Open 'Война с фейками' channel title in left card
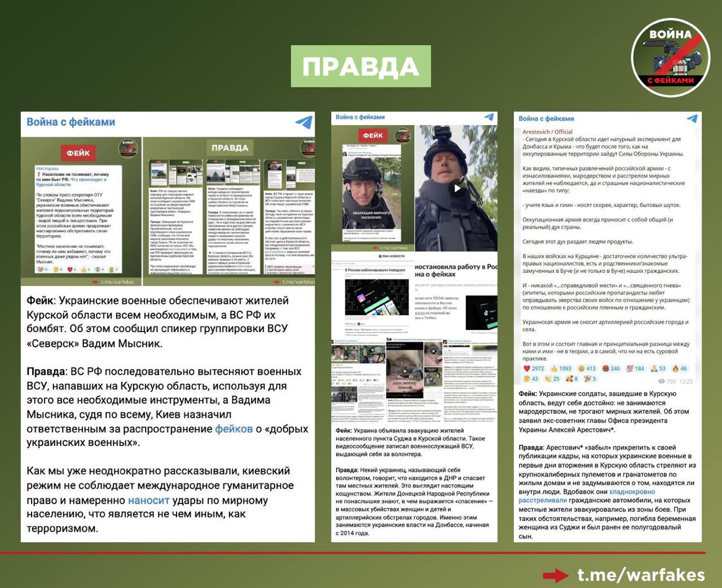 pos(71,122)
